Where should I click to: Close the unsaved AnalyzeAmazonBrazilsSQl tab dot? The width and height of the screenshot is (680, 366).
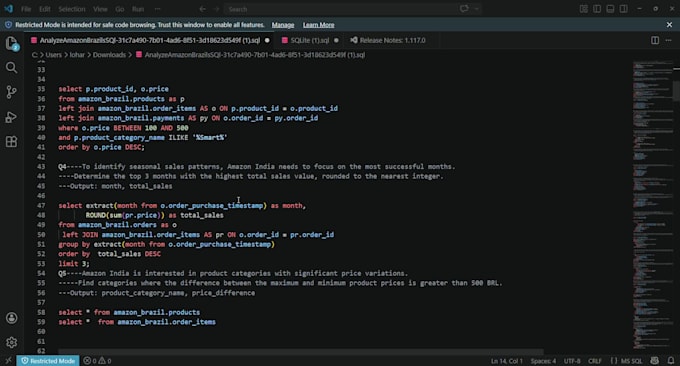point(267,40)
